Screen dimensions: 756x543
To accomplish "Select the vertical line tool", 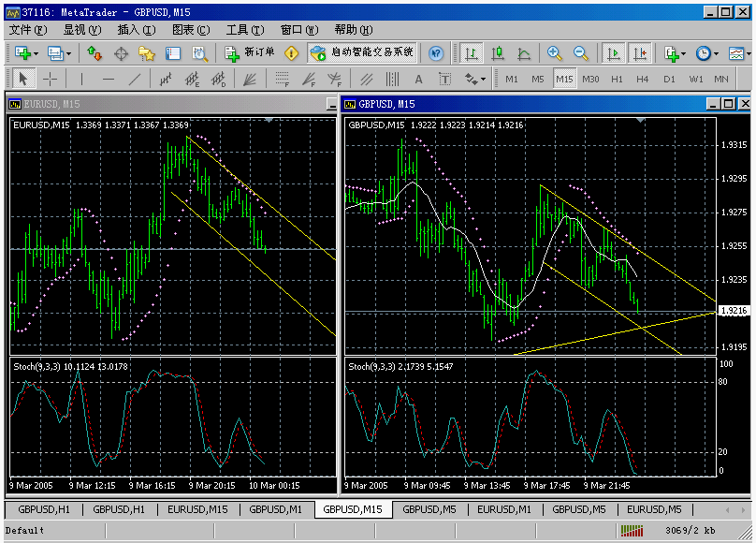I will [x=82, y=79].
